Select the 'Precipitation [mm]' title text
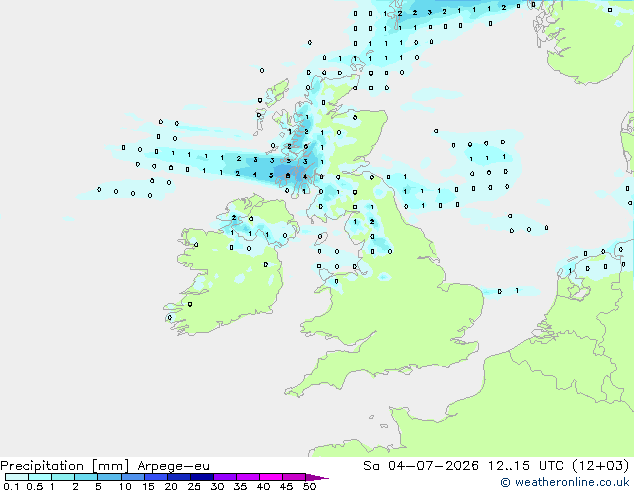The width and height of the screenshot is (634, 490). click(x=65, y=466)
